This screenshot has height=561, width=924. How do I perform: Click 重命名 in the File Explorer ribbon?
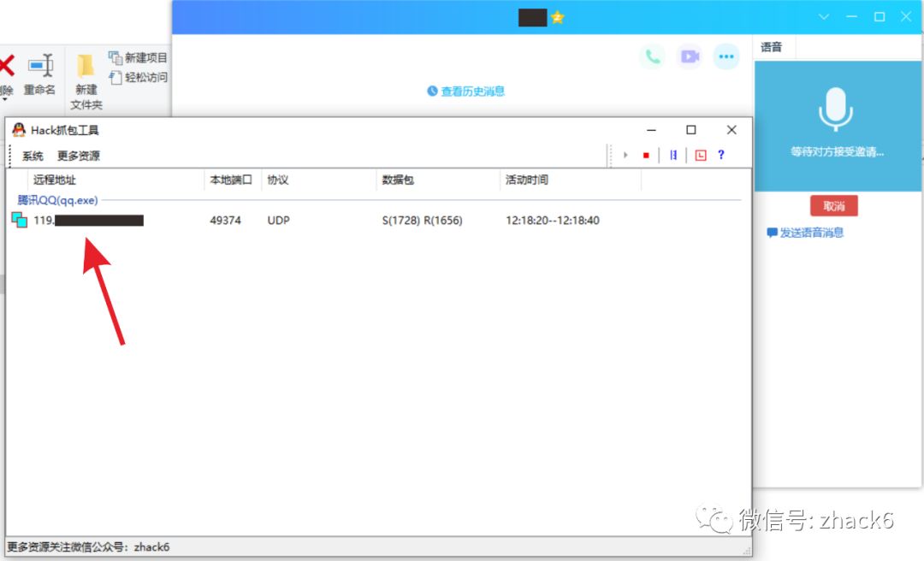click(x=40, y=74)
